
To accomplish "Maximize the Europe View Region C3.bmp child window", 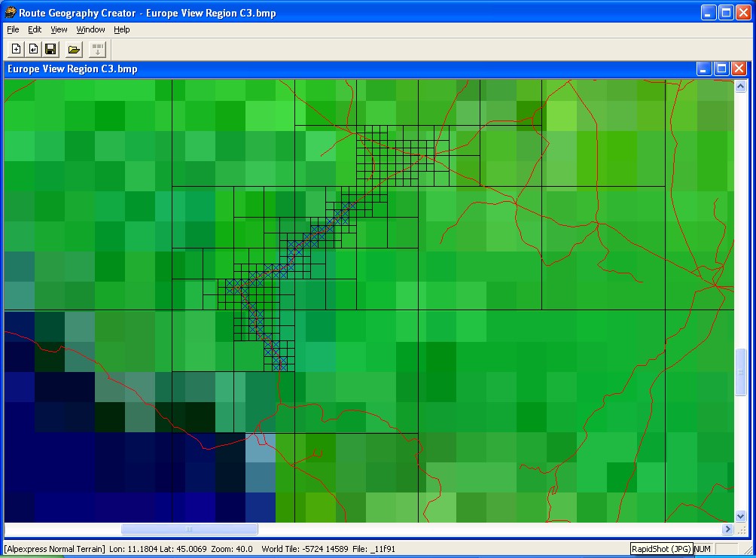I will point(721,69).
